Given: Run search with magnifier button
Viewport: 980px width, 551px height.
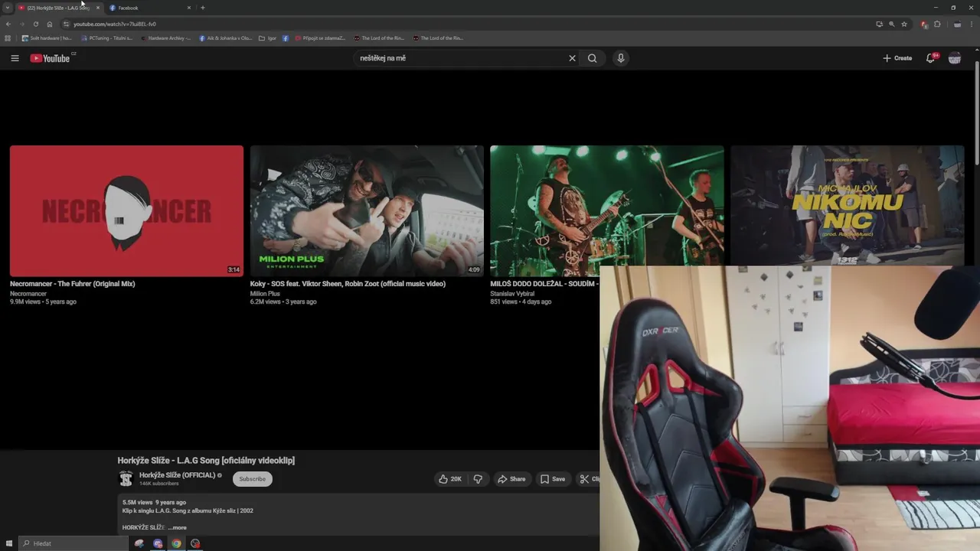Looking at the screenshot, I should 592,58.
